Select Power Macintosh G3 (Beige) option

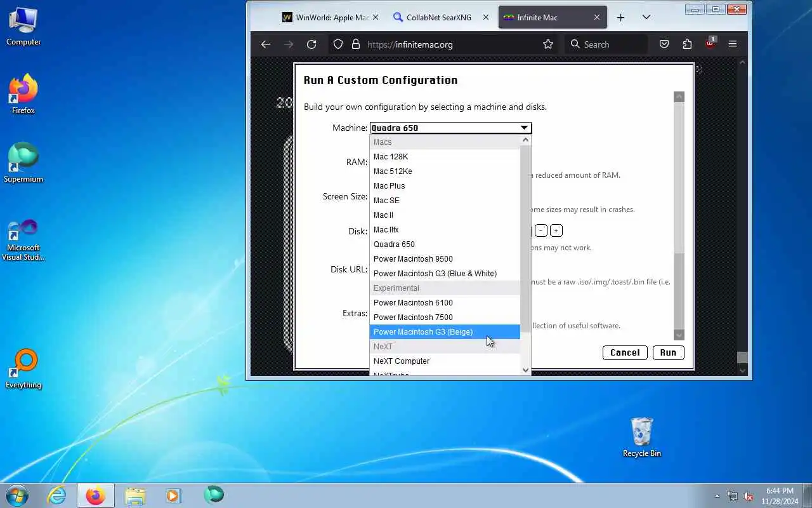tap(445, 331)
